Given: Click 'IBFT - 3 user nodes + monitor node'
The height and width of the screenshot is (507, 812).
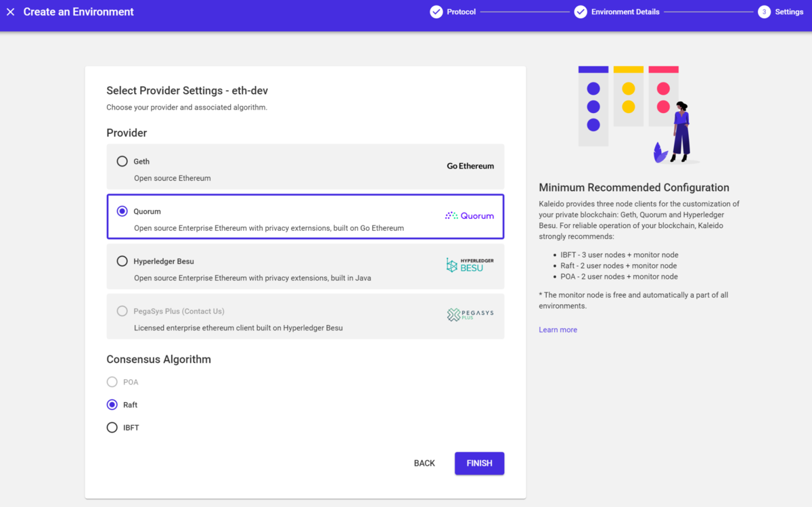Looking at the screenshot, I should (619, 255).
